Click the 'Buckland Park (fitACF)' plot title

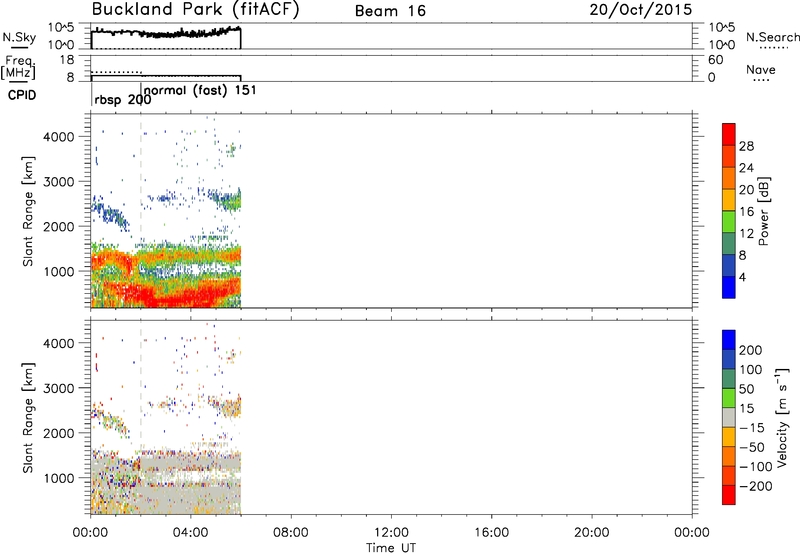pyautogui.click(x=195, y=10)
